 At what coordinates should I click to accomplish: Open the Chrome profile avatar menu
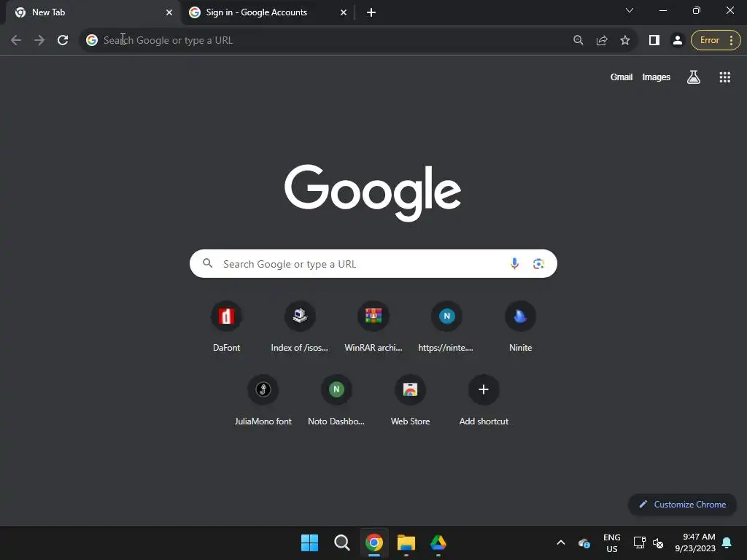coord(677,40)
